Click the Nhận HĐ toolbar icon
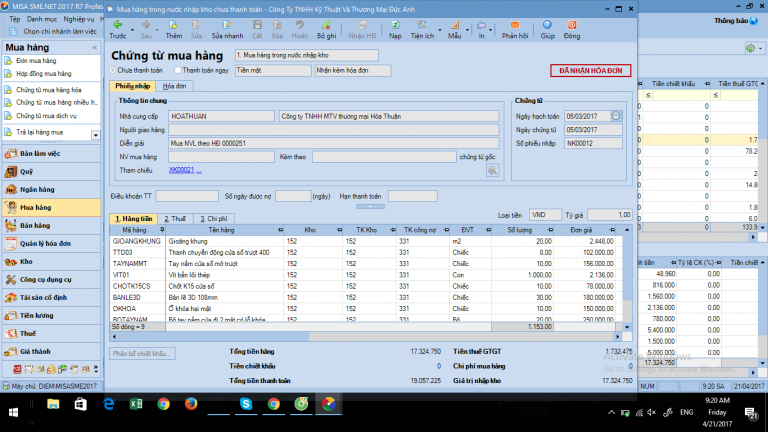The width and height of the screenshot is (768, 432). (362, 29)
